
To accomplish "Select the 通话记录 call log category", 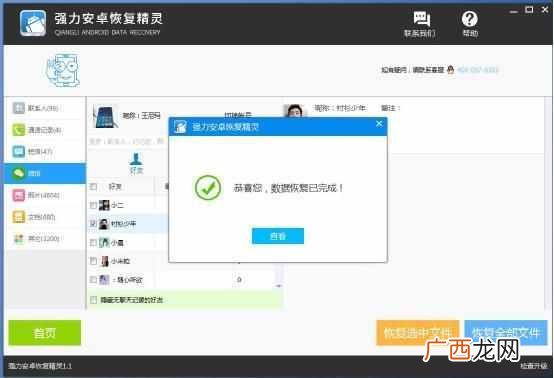I will (45, 130).
